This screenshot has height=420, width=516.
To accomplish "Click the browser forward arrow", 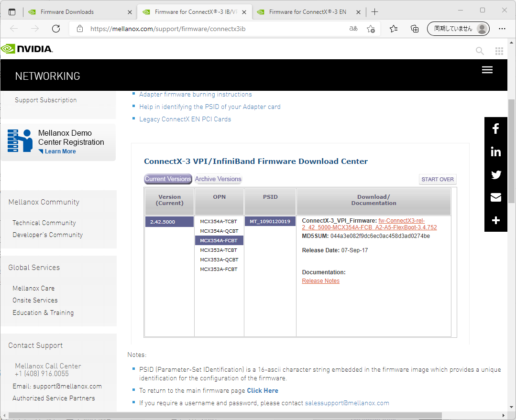I will [x=35, y=29].
